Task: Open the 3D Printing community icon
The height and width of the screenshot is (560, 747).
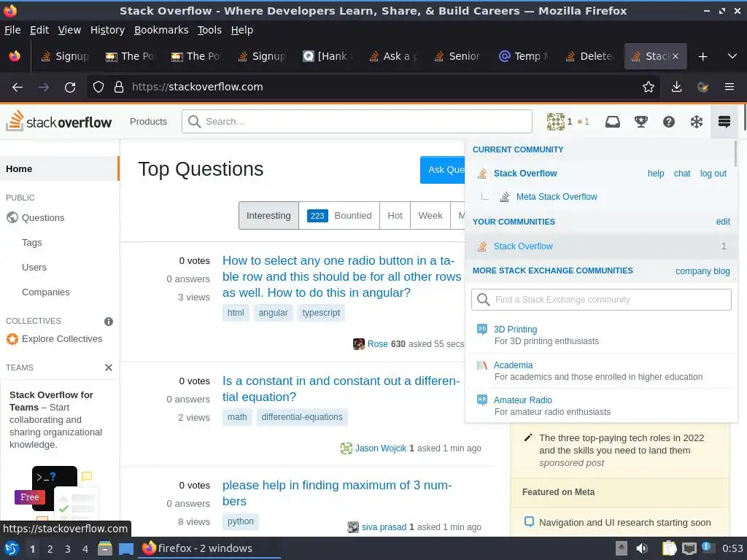Action: (x=482, y=329)
